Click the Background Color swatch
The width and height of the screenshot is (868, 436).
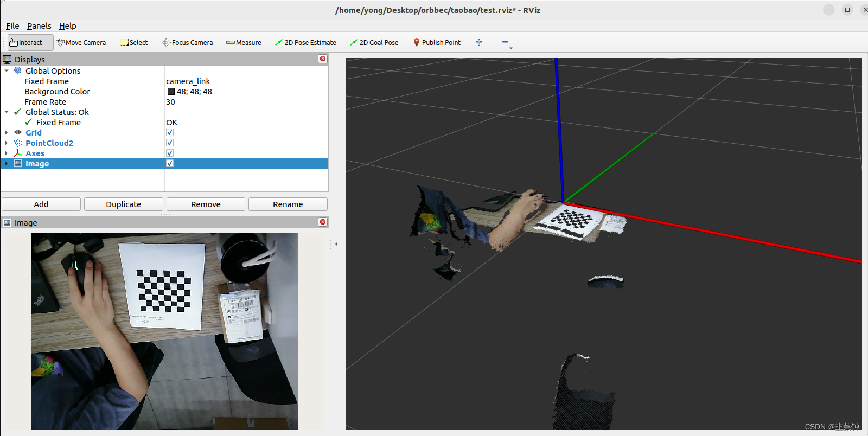pyautogui.click(x=171, y=92)
